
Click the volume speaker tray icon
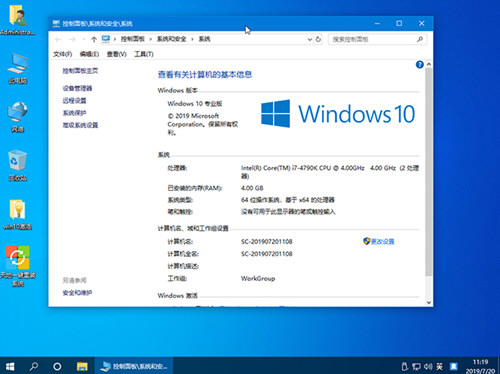[x=428, y=367]
